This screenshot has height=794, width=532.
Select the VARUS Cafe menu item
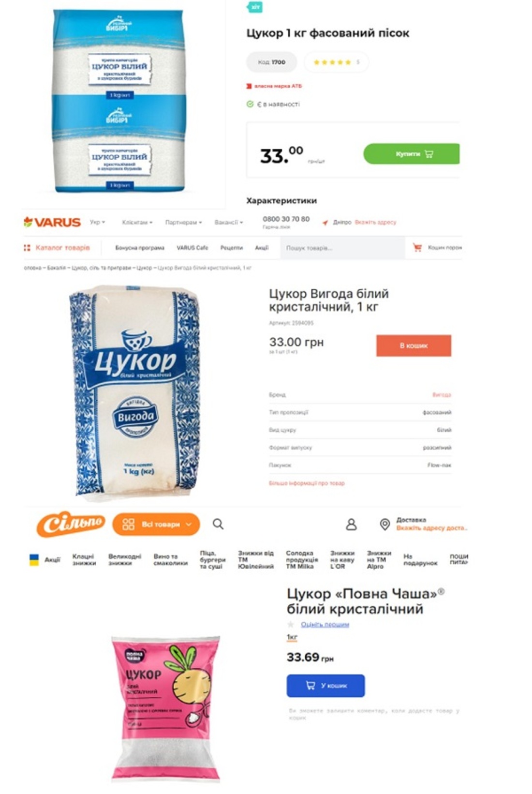click(192, 248)
